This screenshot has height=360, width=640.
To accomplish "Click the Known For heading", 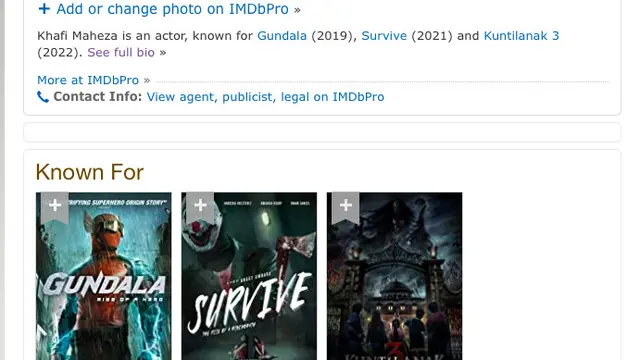I will 89,172.
